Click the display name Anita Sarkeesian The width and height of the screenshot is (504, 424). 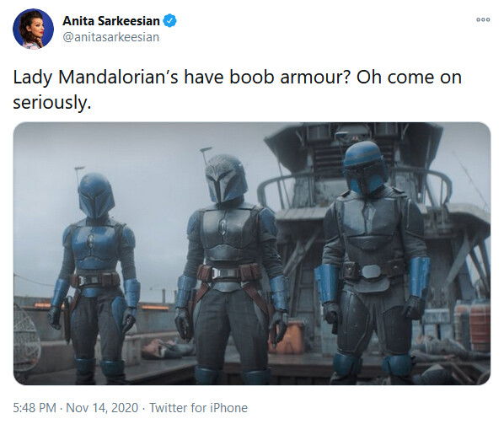111,21
